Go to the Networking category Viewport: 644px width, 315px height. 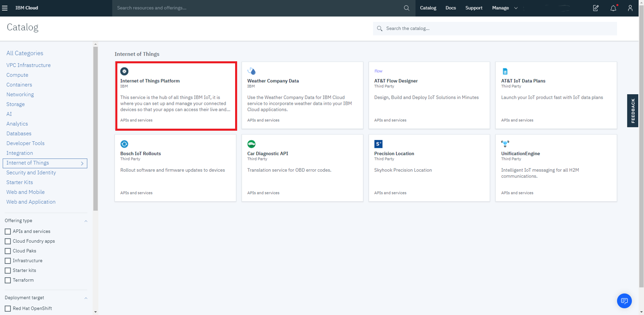(20, 95)
